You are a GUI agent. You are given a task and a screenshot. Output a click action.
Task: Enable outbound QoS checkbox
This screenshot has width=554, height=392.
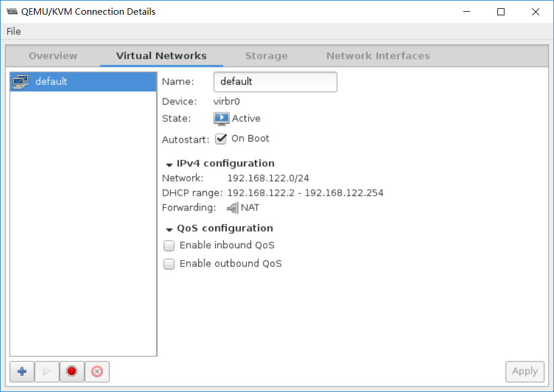tap(169, 263)
